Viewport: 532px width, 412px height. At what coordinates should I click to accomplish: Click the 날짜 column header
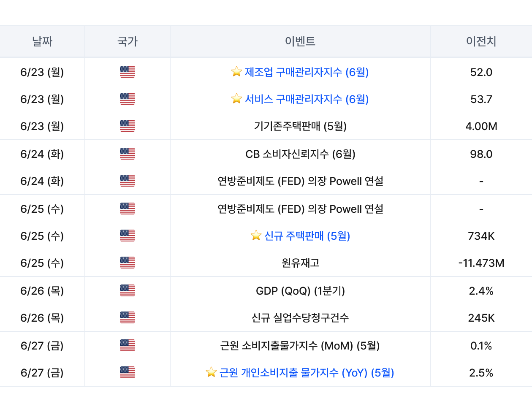click(42, 41)
